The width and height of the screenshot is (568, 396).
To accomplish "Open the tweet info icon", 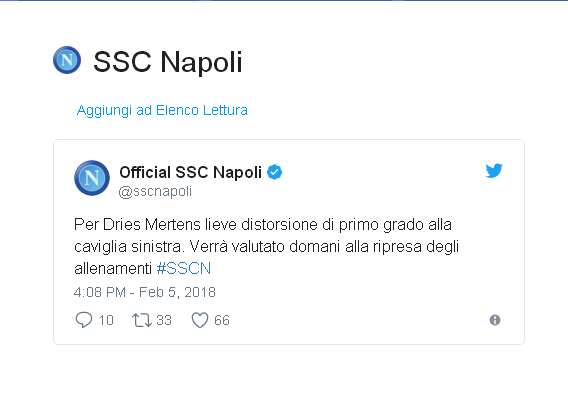I will [495, 320].
